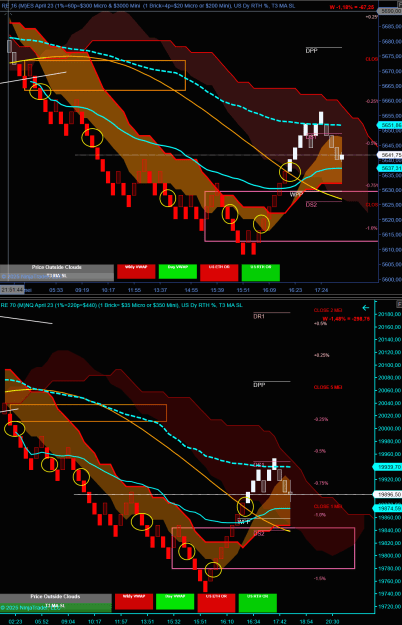Select the MES April chart title text
This screenshot has width=402, height=625.
tap(148, 6)
